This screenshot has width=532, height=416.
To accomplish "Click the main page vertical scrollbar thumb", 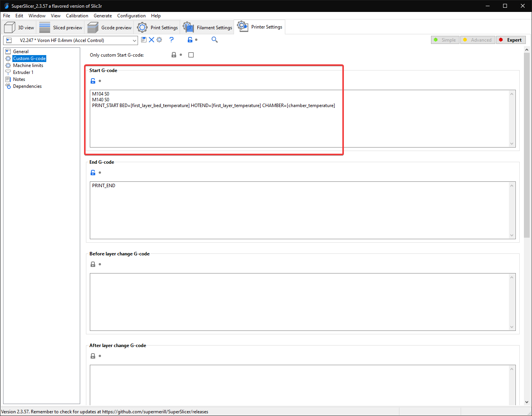I will (527, 145).
